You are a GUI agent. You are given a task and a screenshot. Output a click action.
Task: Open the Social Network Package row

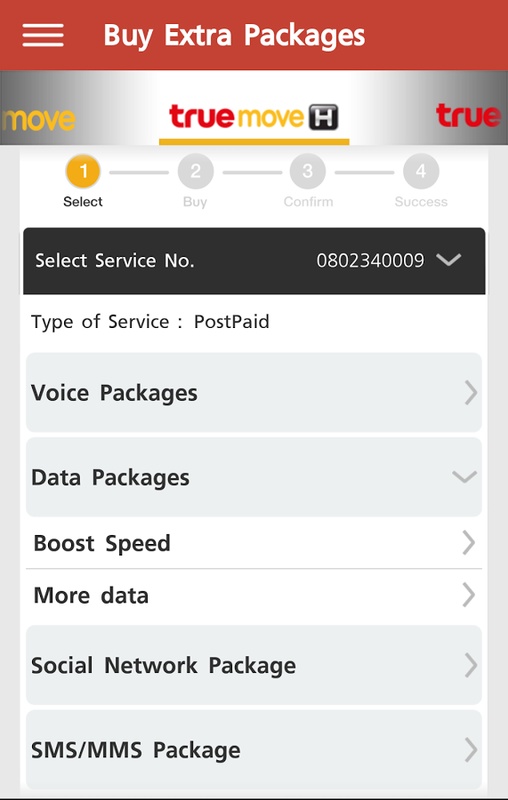[x=254, y=665]
